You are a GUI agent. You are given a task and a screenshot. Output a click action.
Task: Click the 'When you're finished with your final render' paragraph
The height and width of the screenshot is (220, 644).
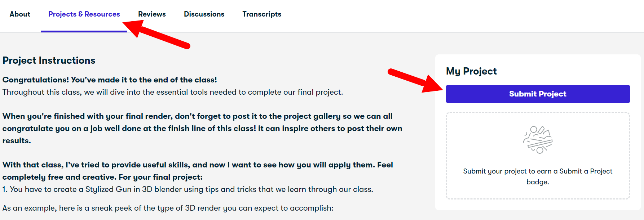[x=202, y=129]
